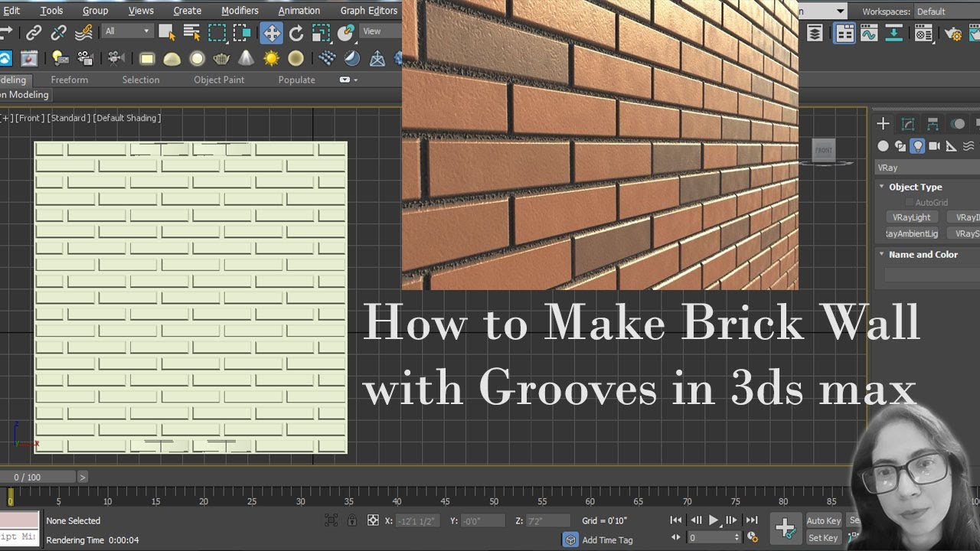Activate the Select and Move tool
The height and width of the screenshot is (551, 980).
coord(271,32)
